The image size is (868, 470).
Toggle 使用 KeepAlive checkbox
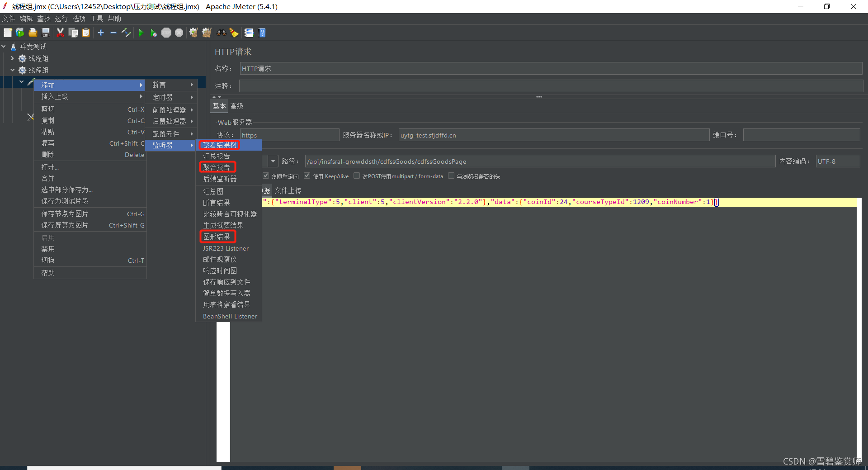pyautogui.click(x=307, y=176)
